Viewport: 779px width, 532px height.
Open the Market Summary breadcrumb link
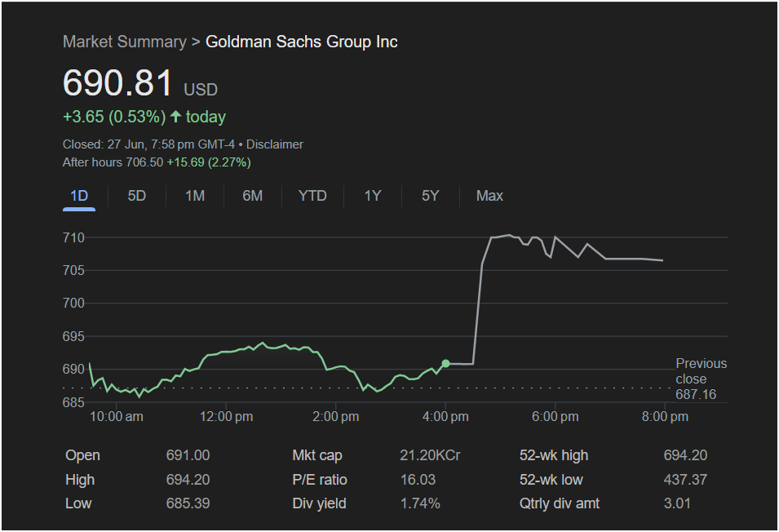tap(125, 42)
